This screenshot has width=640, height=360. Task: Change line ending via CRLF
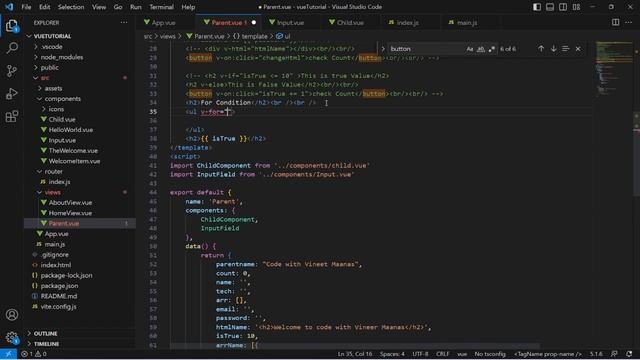point(442,354)
